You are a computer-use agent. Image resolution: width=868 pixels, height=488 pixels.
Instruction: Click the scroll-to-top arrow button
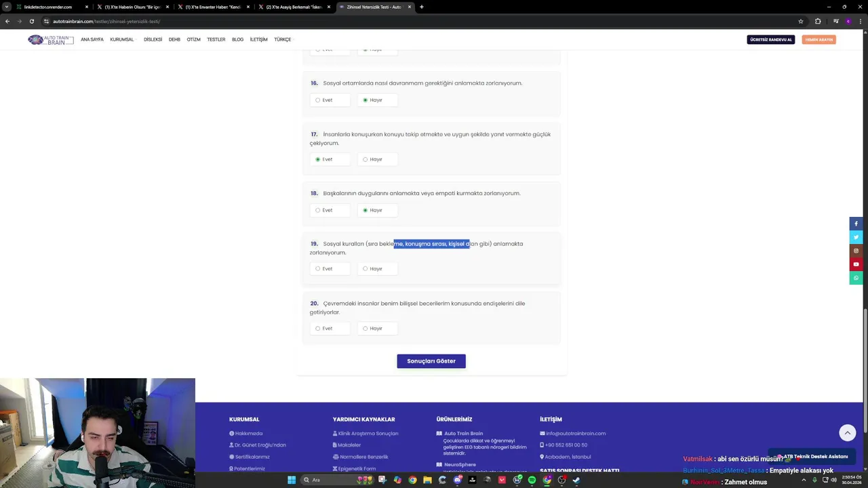point(847,432)
